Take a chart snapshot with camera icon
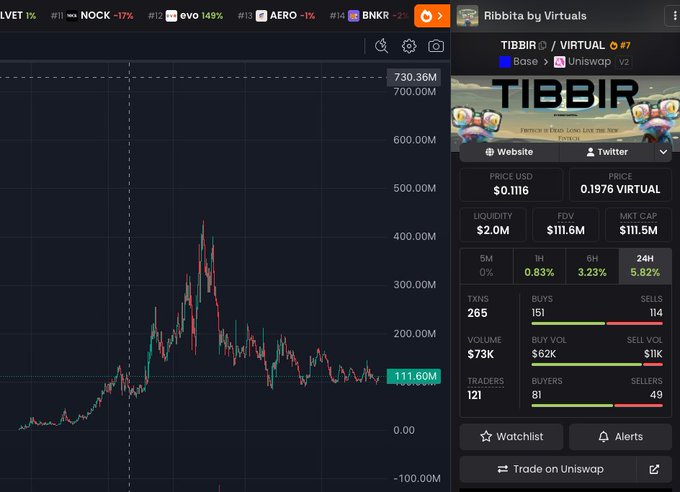 coord(436,46)
